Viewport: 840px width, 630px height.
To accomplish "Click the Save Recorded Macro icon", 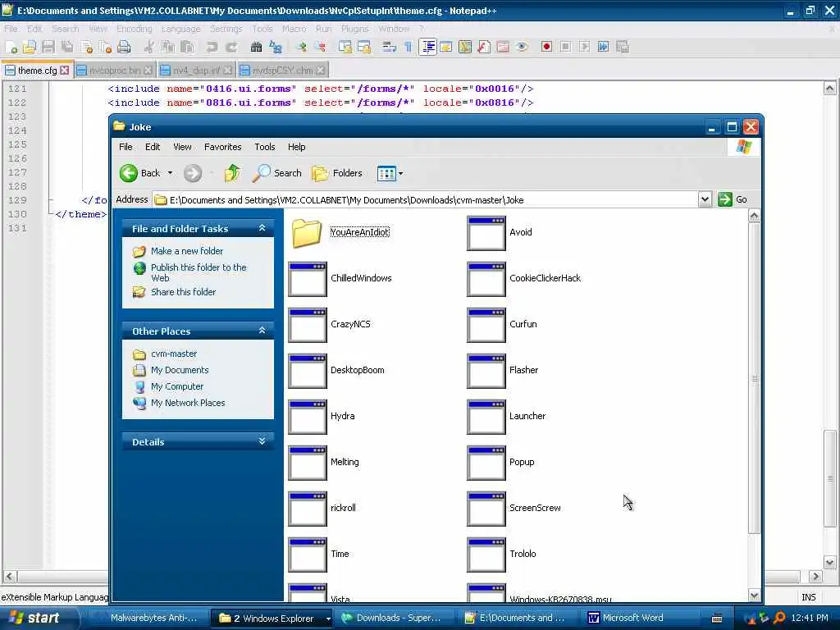I will [622, 47].
